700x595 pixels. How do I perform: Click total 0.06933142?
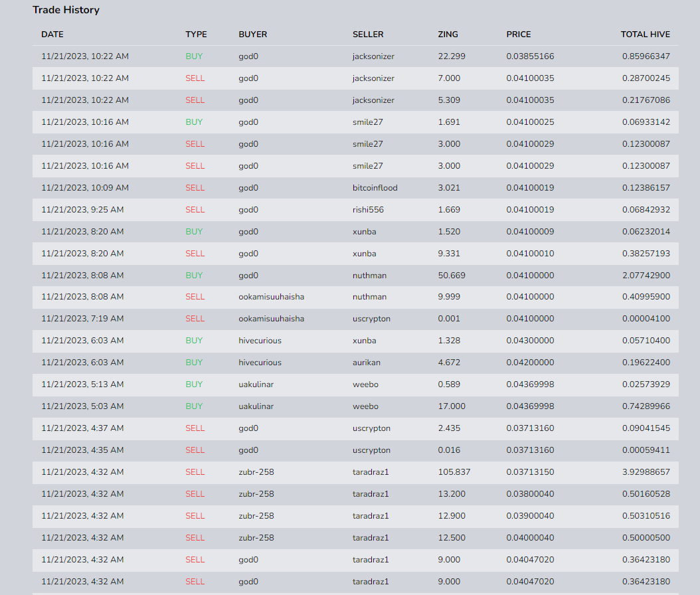pyautogui.click(x=646, y=122)
